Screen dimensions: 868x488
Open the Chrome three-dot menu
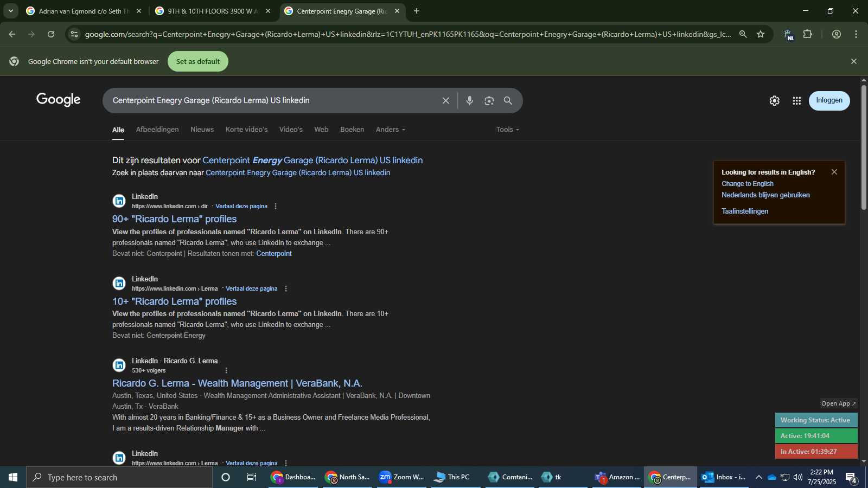(856, 34)
